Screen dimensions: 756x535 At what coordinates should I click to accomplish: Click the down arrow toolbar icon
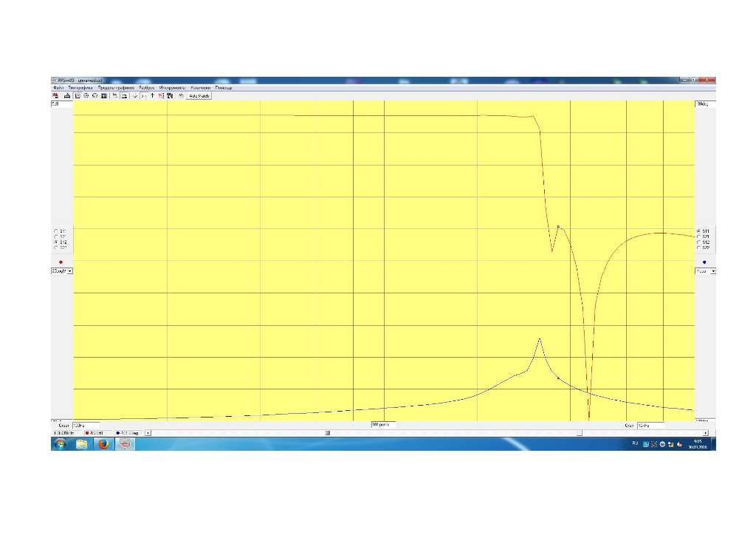point(134,96)
